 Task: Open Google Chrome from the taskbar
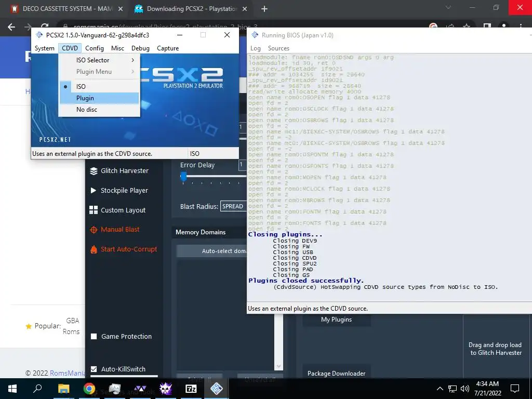pyautogui.click(x=89, y=389)
